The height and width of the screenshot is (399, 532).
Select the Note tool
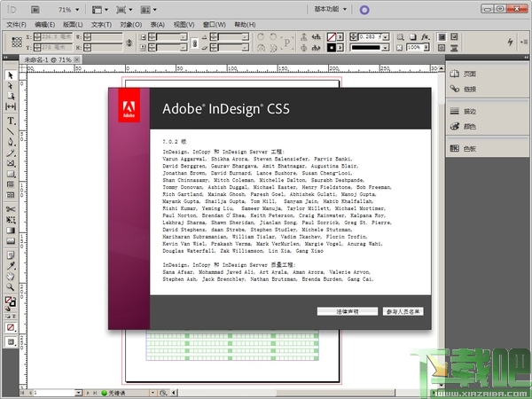10,255
